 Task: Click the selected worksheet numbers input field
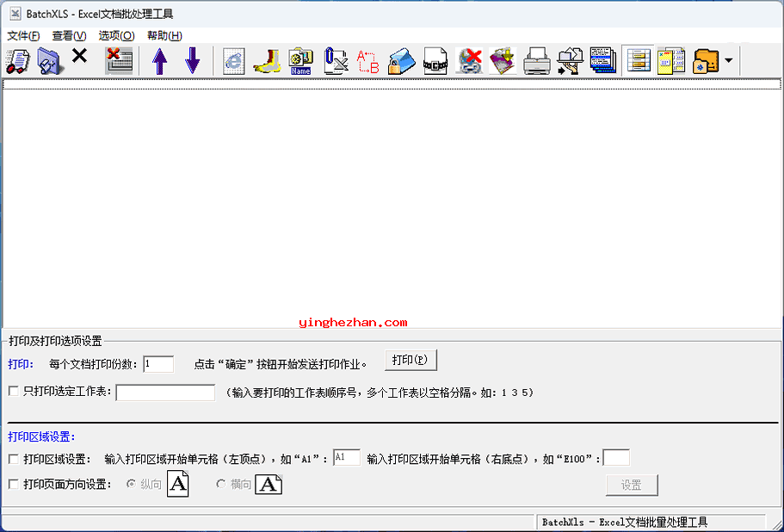pos(165,393)
